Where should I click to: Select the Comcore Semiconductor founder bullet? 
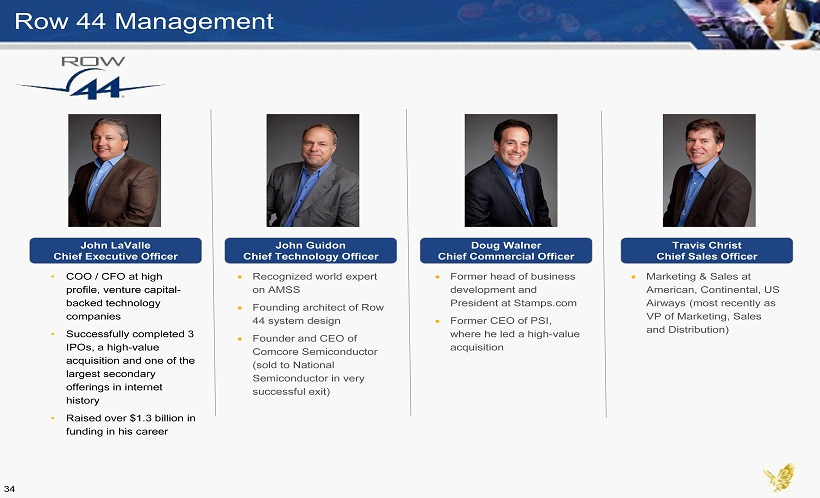click(x=317, y=366)
